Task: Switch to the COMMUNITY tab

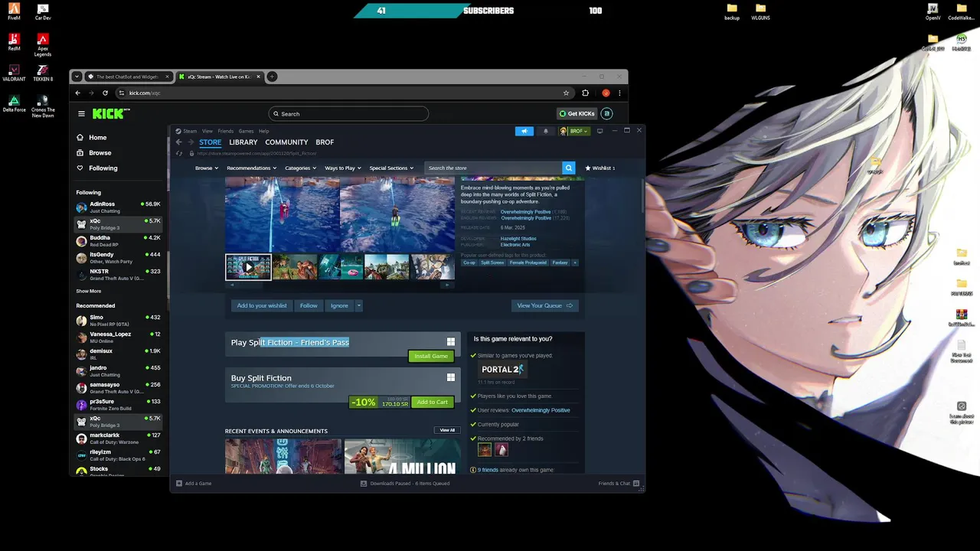Action: [286, 142]
